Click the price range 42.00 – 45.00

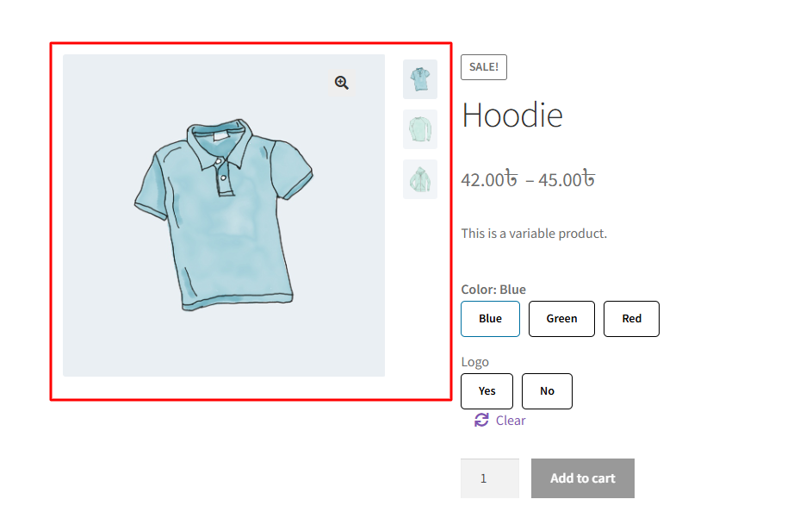tap(528, 179)
